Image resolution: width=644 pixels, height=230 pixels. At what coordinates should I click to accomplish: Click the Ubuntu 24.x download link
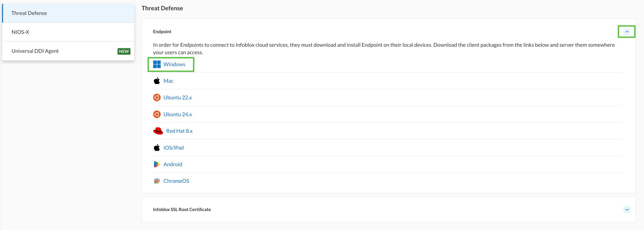click(178, 114)
